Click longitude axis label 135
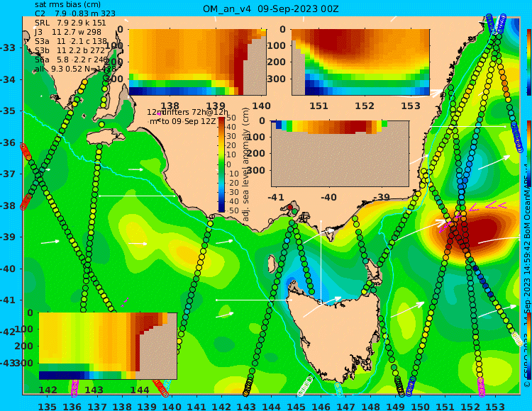 [48, 406]
